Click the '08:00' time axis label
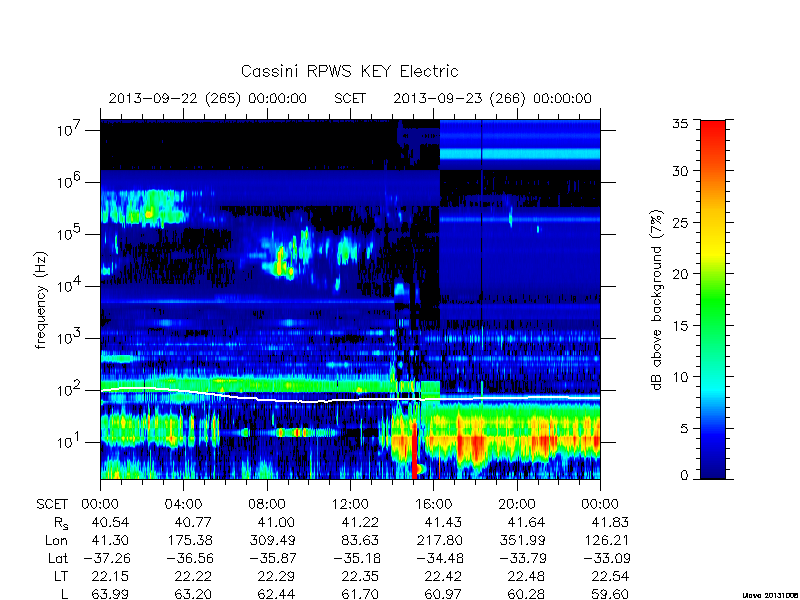Viewport: 800px width, 600px height. pyautogui.click(x=267, y=505)
